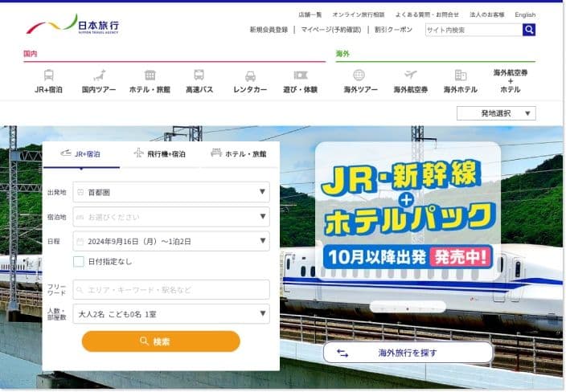Screen dimensions: 566x392
Task: Open the 出発地 首都圏 dropdown
Action: [x=170, y=192]
